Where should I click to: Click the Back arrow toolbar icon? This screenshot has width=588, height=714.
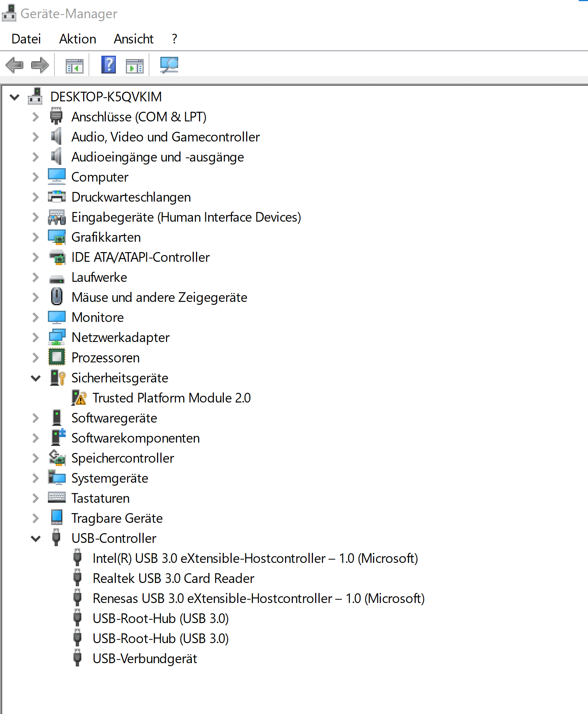14,65
